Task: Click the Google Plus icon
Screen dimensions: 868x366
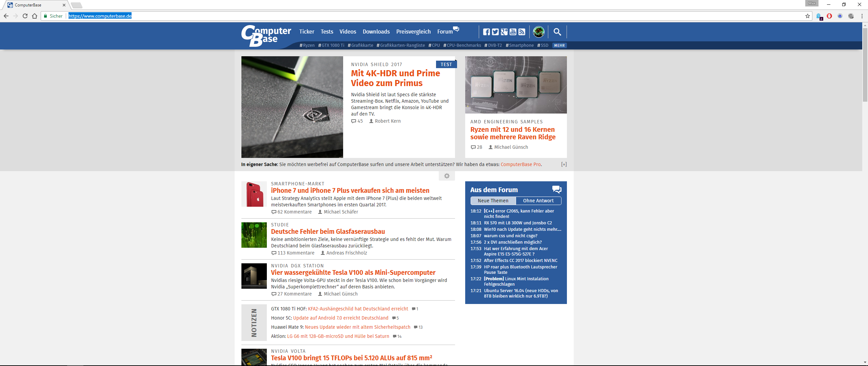Action: tap(504, 32)
